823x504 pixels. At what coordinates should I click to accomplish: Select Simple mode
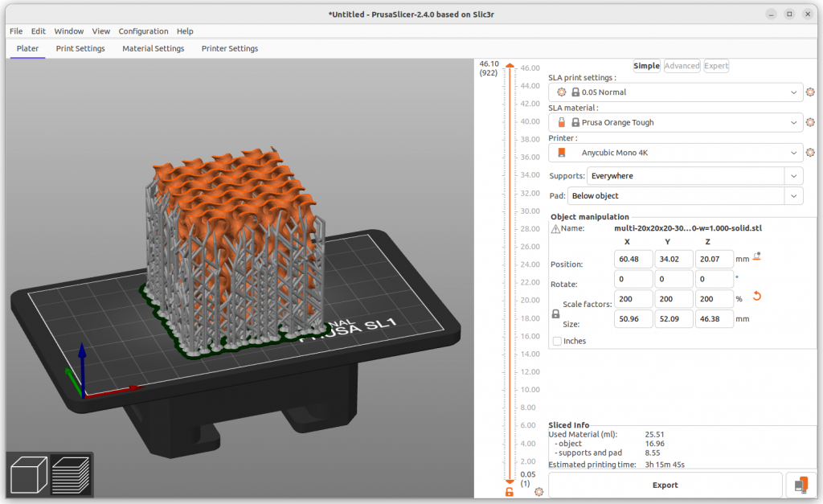(x=646, y=66)
